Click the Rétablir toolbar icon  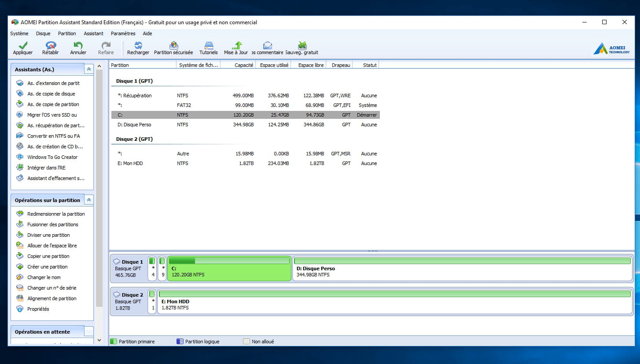click(51, 45)
